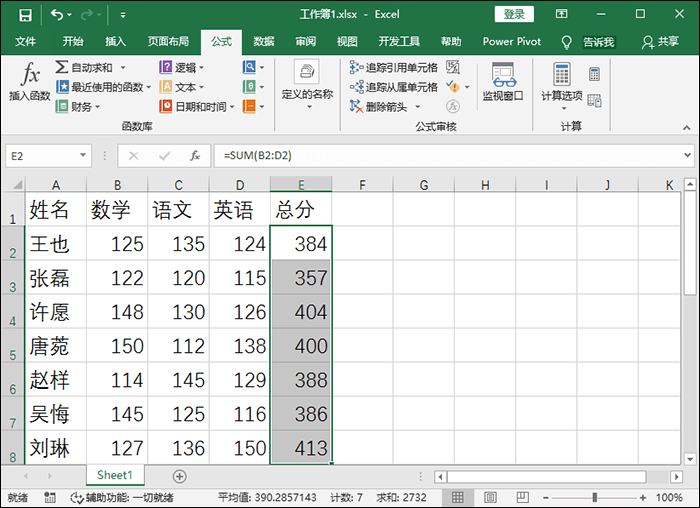This screenshot has height=508, width=700.
Task: Click the save icon in the title bar
Action: point(24,15)
